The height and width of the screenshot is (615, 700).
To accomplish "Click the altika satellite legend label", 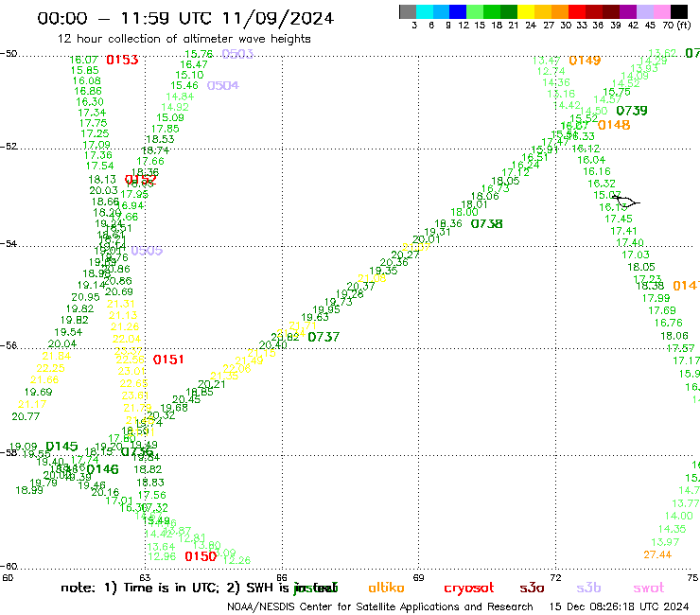I will coord(386,588).
